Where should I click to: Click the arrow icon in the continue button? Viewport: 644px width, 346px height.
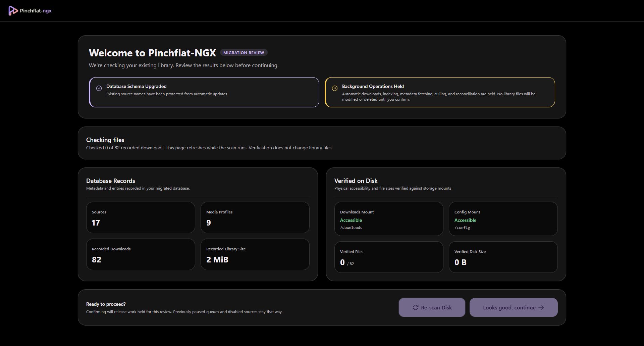click(x=541, y=307)
